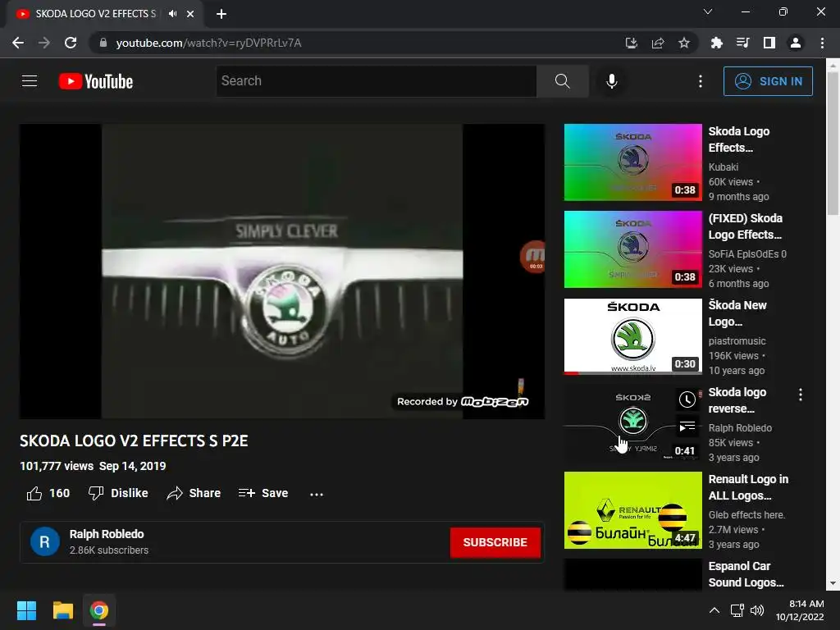Open the Ralph Robledo channel name link
The height and width of the screenshot is (630, 840).
click(107, 534)
